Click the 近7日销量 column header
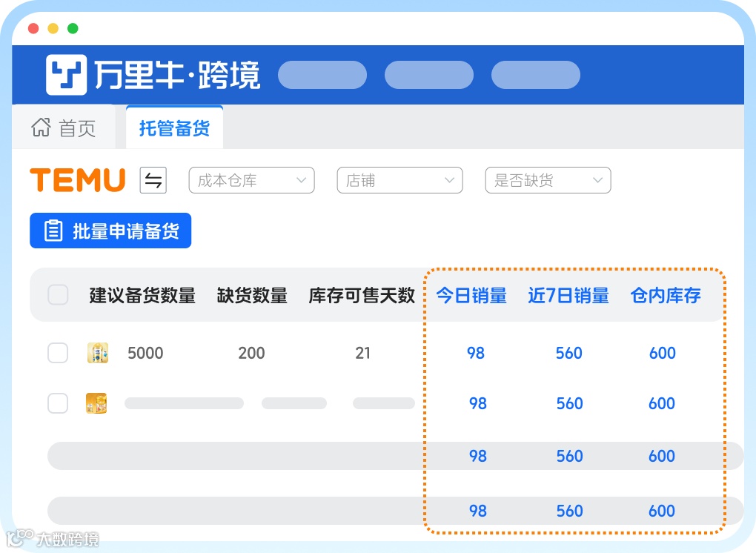The image size is (756, 553). click(568, 295)
